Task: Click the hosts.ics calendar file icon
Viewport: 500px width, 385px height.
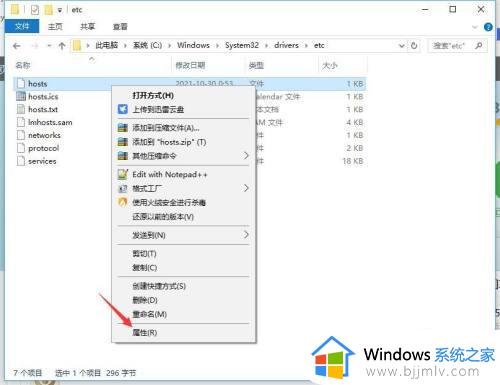Action: (x=21, y=96)
